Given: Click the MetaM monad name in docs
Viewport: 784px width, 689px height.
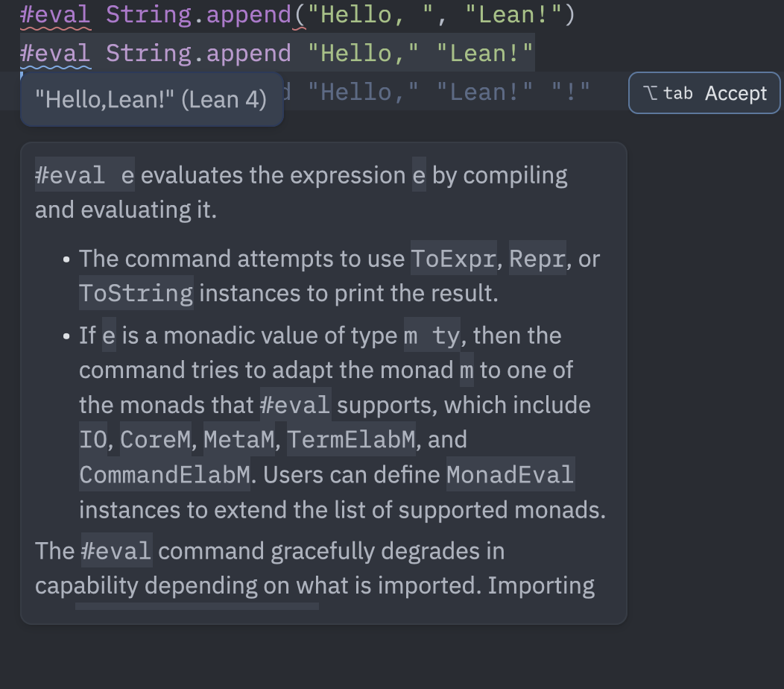Looking at the screenshot, I should click(239, 440).
